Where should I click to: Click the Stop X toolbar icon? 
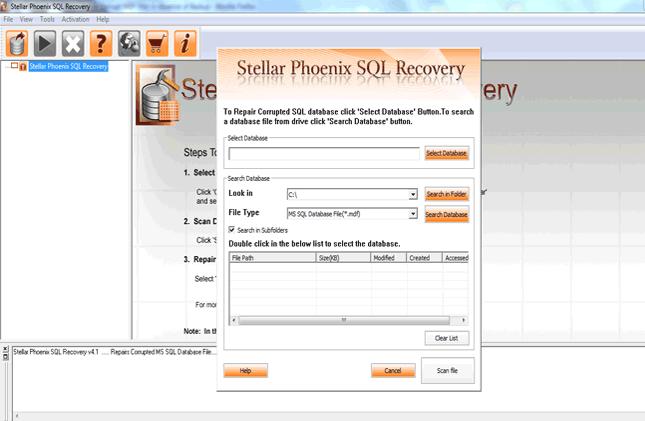[73, 43]
